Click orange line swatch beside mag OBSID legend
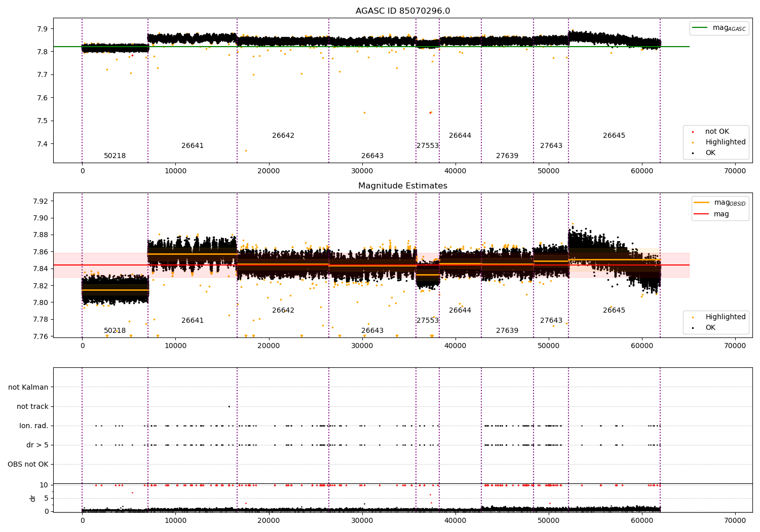Screen dimensions: 760x532 click(x=702, y=203)
